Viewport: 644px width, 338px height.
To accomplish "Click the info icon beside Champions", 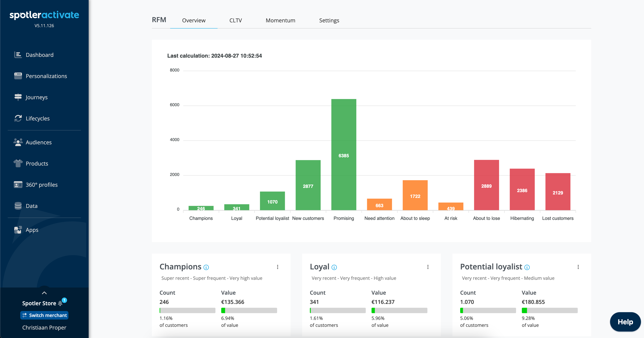I will tap(206, 267).
